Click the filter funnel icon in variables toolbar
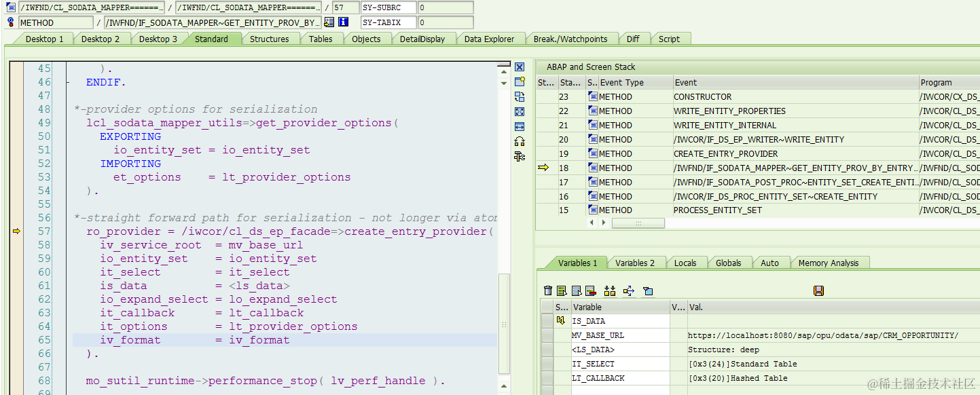980x395 pixels. pos(648,290)
